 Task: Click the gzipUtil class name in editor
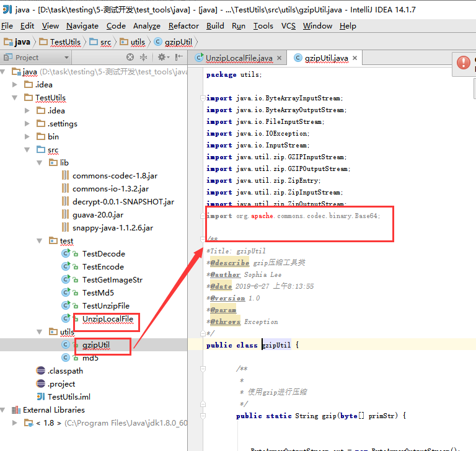[x=276, y=345]
